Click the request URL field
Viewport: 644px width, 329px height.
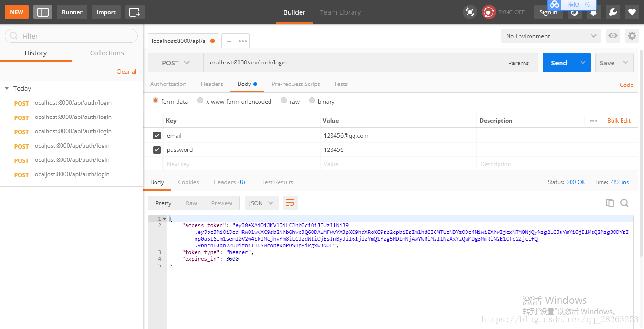pos(351,63)
